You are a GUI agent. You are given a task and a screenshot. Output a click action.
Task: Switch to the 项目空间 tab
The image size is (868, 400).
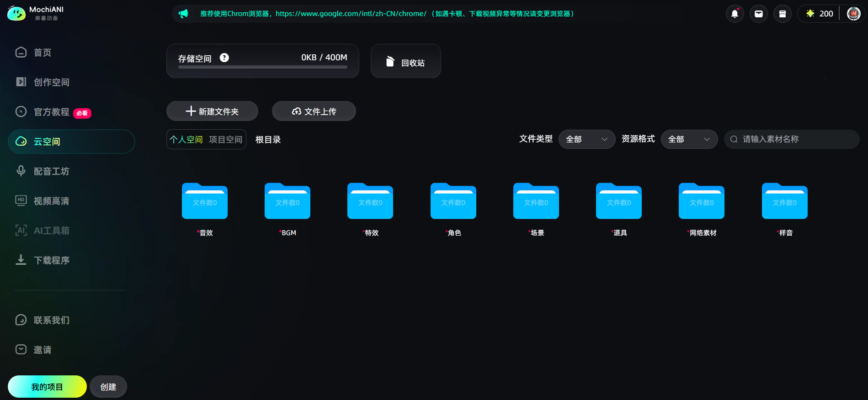(x=225, y=139)
